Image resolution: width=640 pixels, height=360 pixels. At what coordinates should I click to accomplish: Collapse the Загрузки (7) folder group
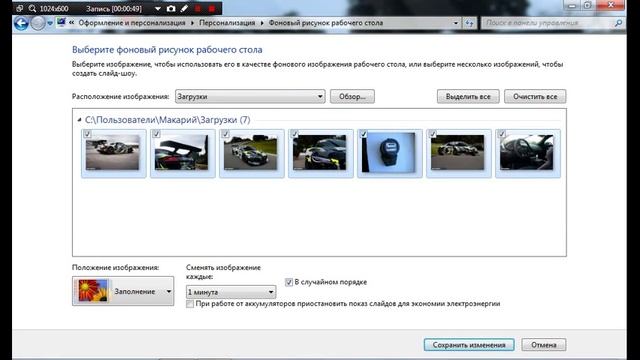(79, 120)
